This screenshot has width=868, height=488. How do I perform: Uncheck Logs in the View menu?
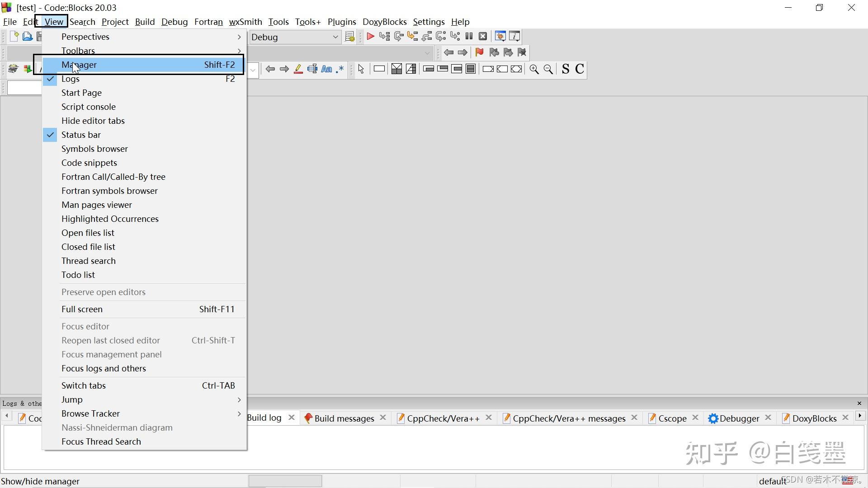(71, 79)
